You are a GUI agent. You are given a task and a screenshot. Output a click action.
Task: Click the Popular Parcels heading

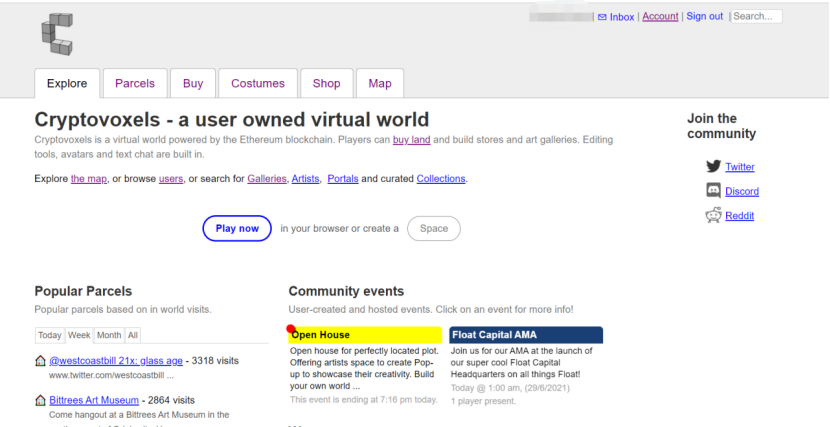(x=83, y=291)
